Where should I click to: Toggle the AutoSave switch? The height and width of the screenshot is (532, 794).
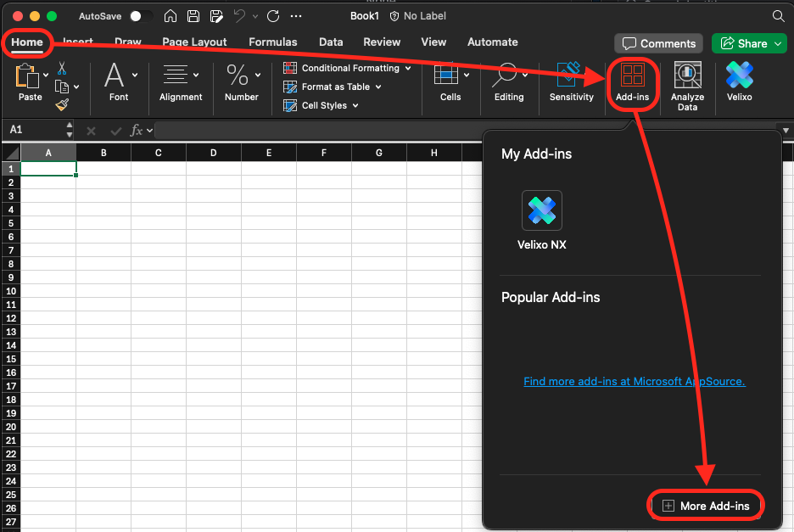click(x=141, y=16)
